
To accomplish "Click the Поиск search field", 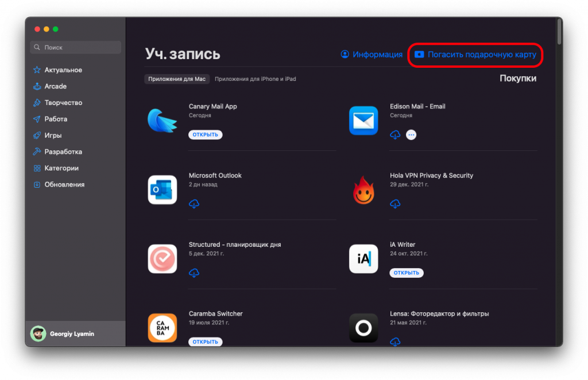I will coord(75,47).
